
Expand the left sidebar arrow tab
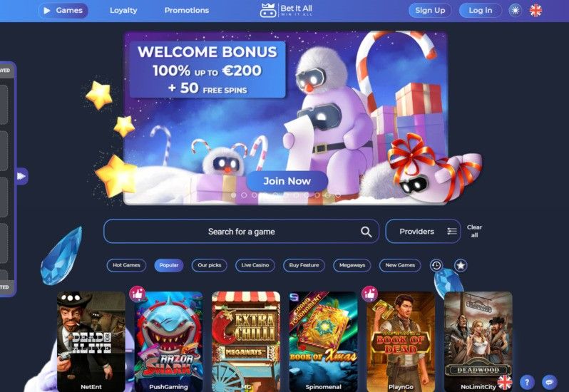tap(21, 176)
